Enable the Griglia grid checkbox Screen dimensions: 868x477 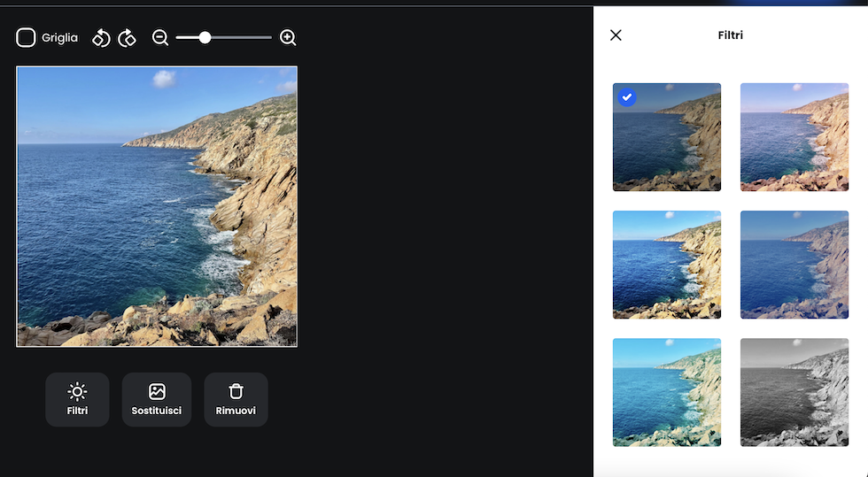click(x=26, y=37)
